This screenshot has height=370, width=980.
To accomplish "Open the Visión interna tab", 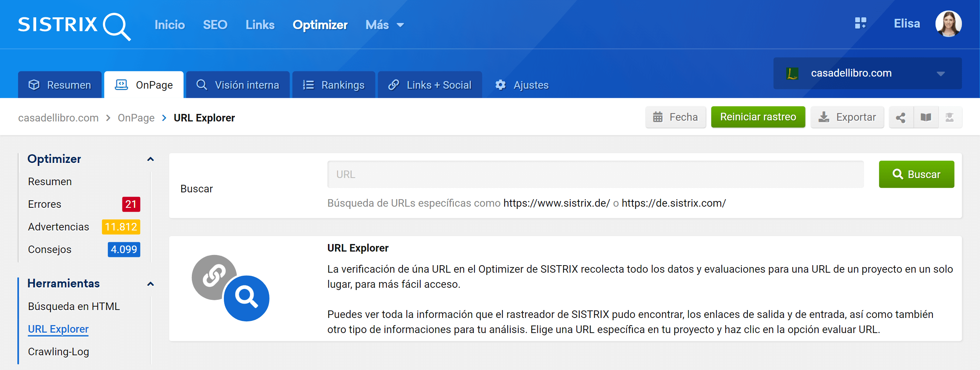I will [238, 85].
